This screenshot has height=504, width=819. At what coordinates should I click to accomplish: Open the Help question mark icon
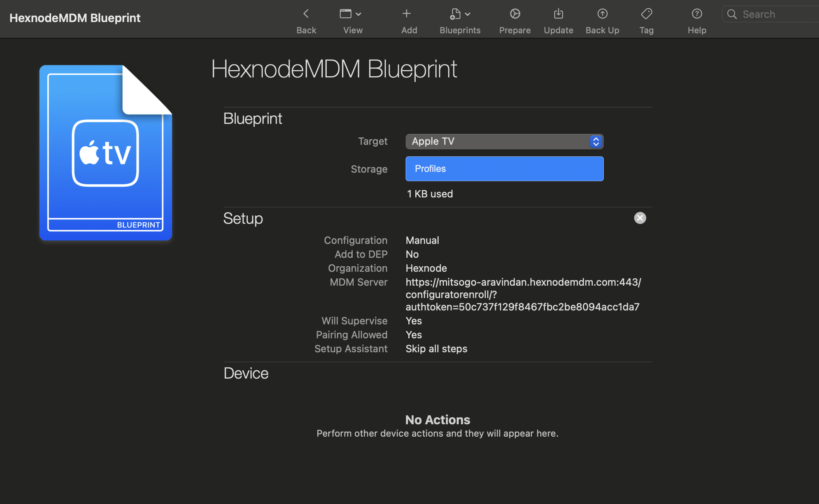(x=697, y=14)
